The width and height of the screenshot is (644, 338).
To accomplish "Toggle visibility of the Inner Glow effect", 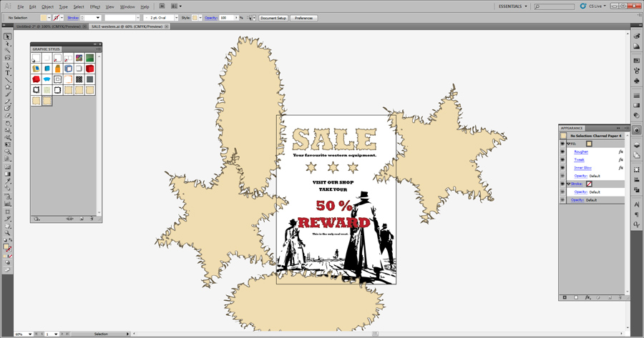I will pyautogui.click(x=562, y=168).
